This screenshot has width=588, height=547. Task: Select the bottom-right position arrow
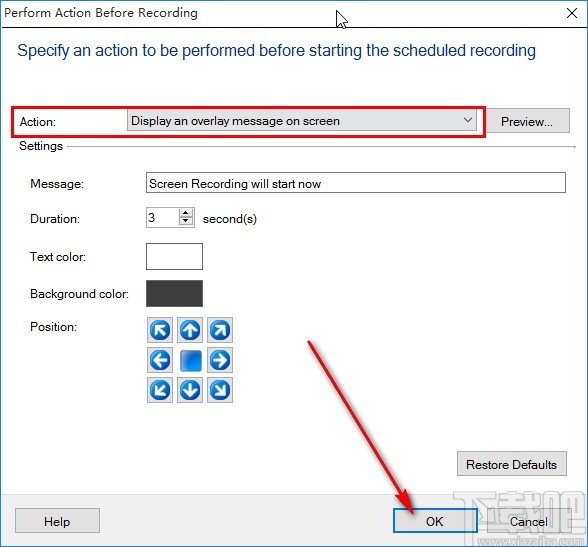(220, 390)
